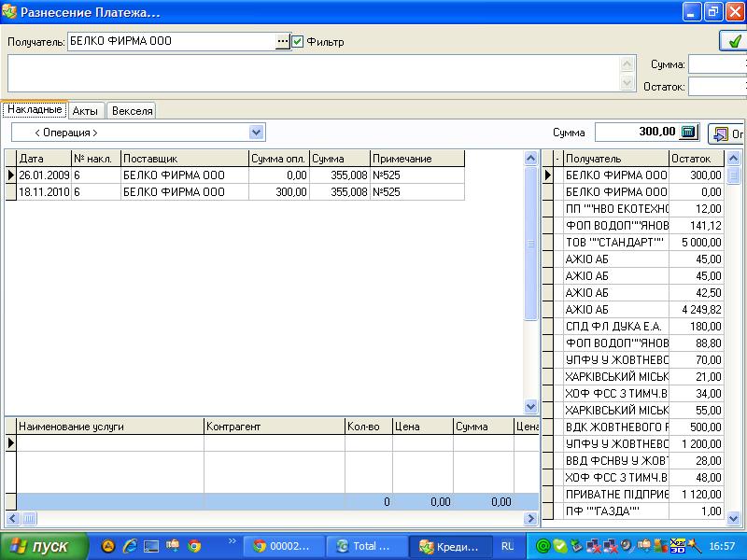Switch to the Акты tab
The image size is (747, 560).
point(85,110)
